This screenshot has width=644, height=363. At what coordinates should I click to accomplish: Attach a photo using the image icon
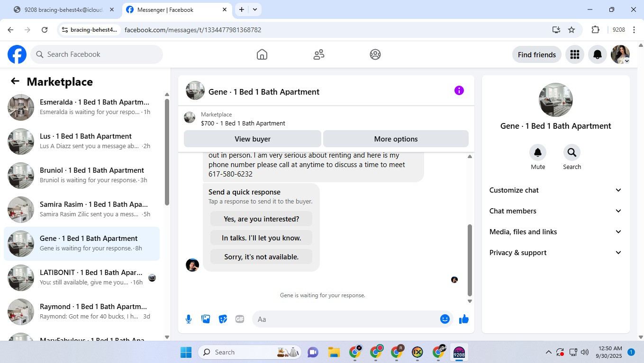pos(206,319)
